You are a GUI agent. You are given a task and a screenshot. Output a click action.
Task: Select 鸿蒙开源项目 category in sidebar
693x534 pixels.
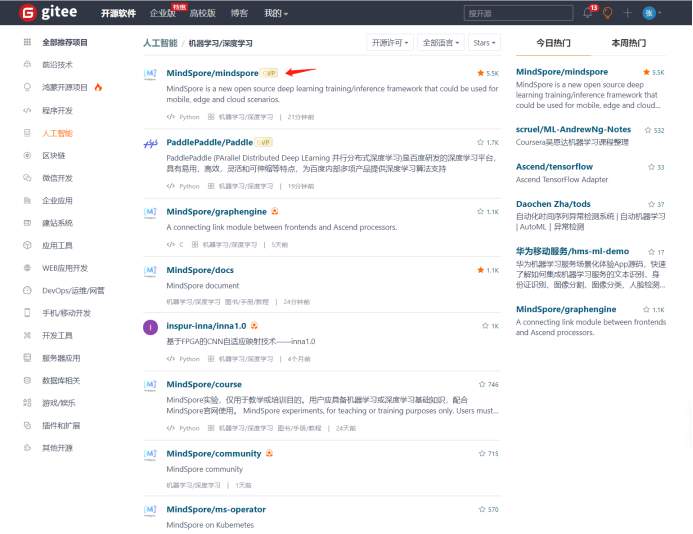tap(65, 87)
